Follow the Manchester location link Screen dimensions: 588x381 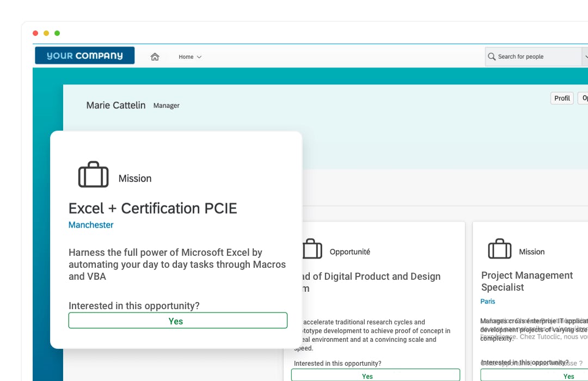pos(91,225)
